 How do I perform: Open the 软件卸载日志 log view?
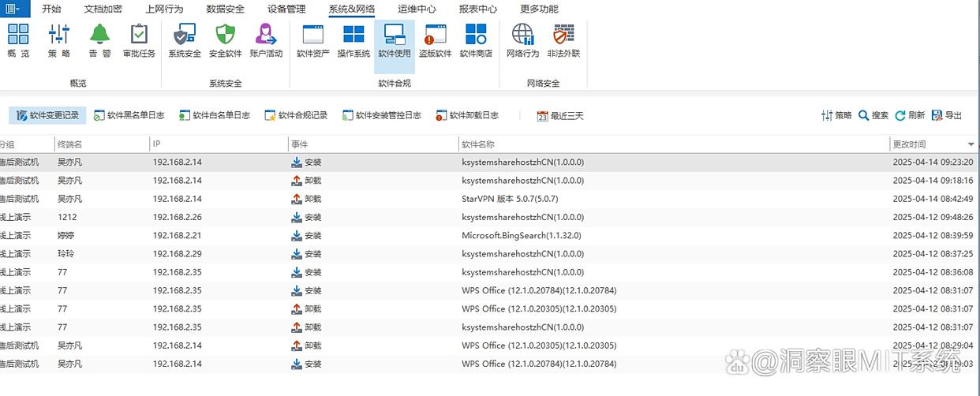click(467, 115)
